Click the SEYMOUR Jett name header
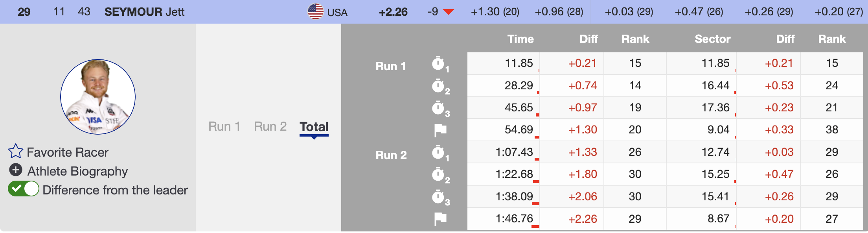The height and width of the screenshot is (233, 868). (x=144, y=12)
